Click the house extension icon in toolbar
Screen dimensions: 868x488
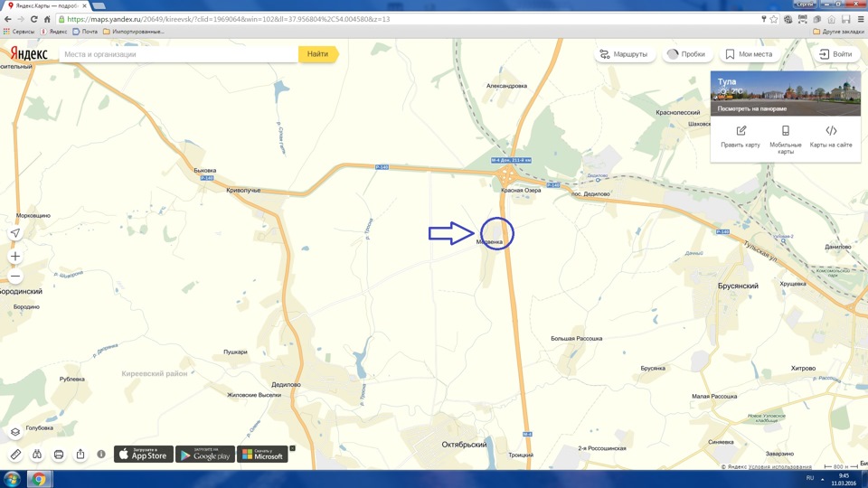(832, 19)
